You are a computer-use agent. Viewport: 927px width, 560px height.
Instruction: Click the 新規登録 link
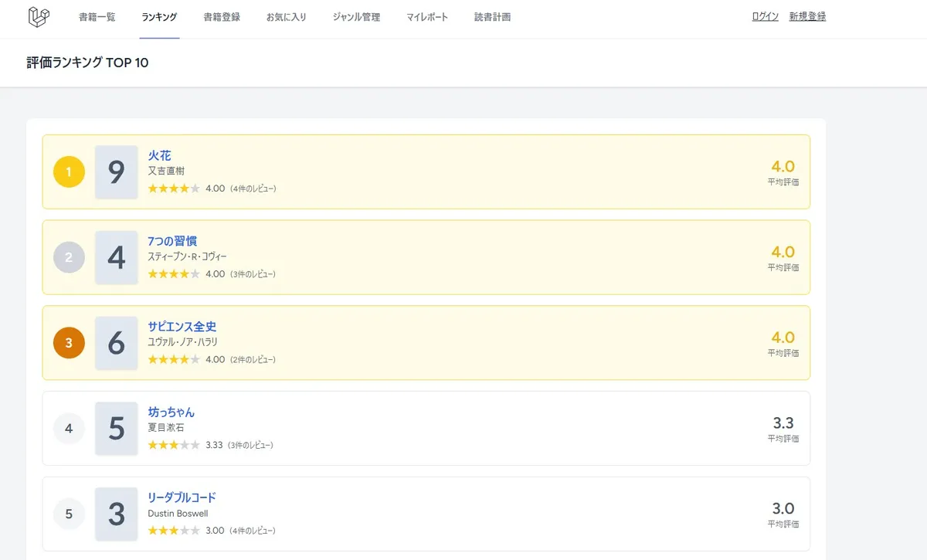pyautogui.click(x=807, y=16)
